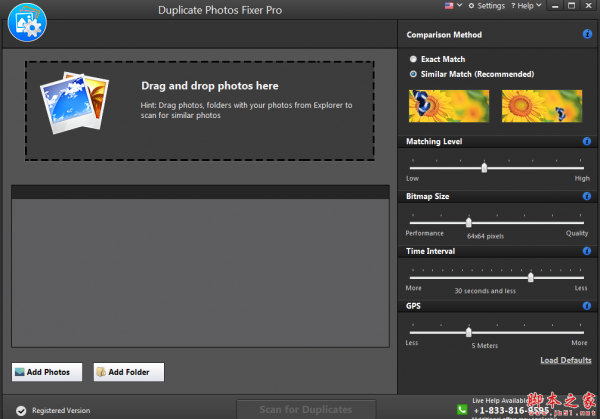600x419 pixels.
Task: Click Scan for Duplicates button
Action: [x=306, y=409]
